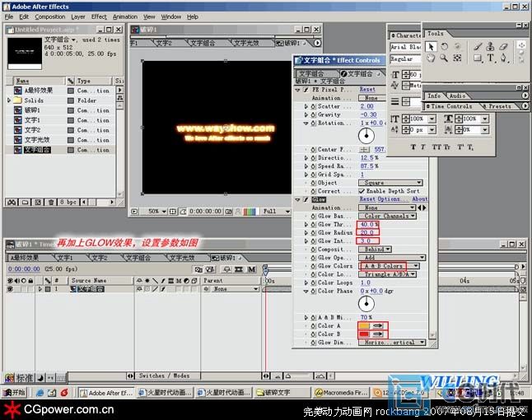Image resolution: width=532 pixels, height=420 pixels.
Task: Toggle stopwatch for Glow Radius
Action: tap(314, 233)
